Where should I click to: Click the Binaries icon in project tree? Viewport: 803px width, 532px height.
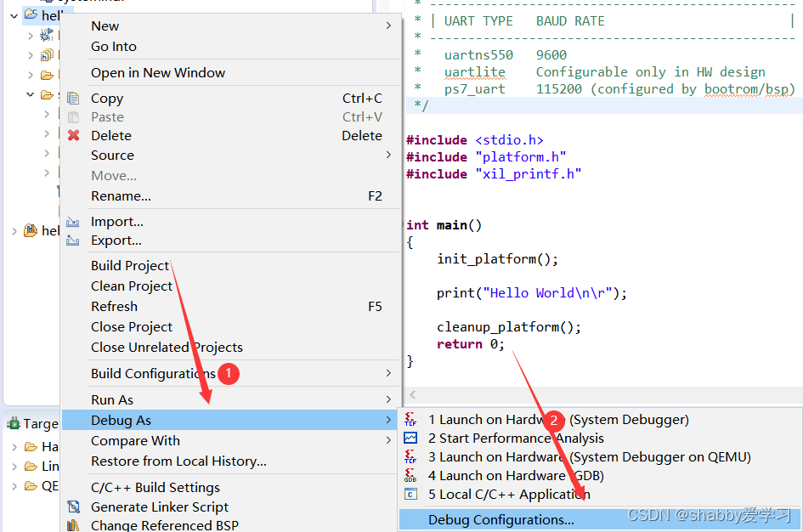click(x=47, y=35)
